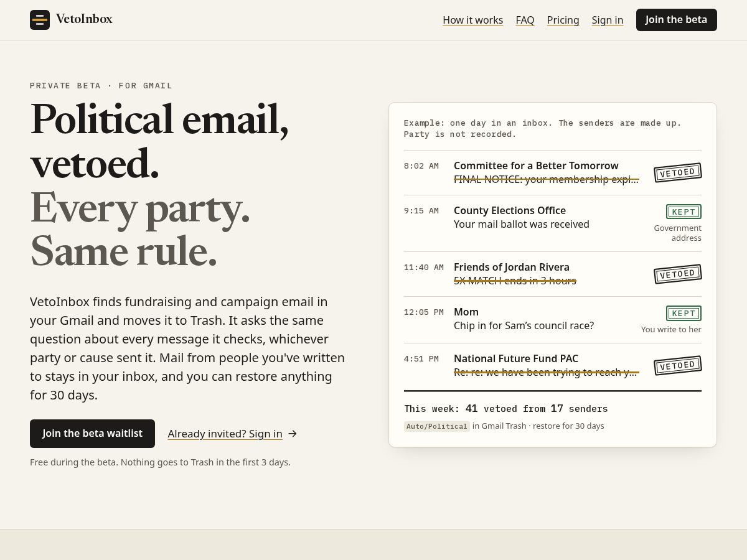Image resolution: width=747 pixels, height=560 pixels.
Task: Click the VetoInbox finds fundraising description paragraph
Action: [x=187, y=348]
